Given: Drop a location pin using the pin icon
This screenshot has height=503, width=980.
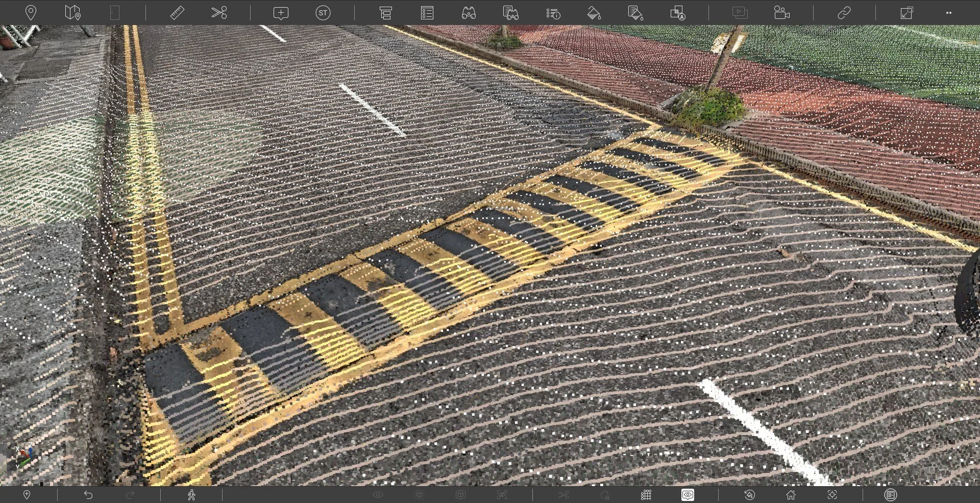Looking at the screenshot, I should pyautogui.click(x=32, y=13).
